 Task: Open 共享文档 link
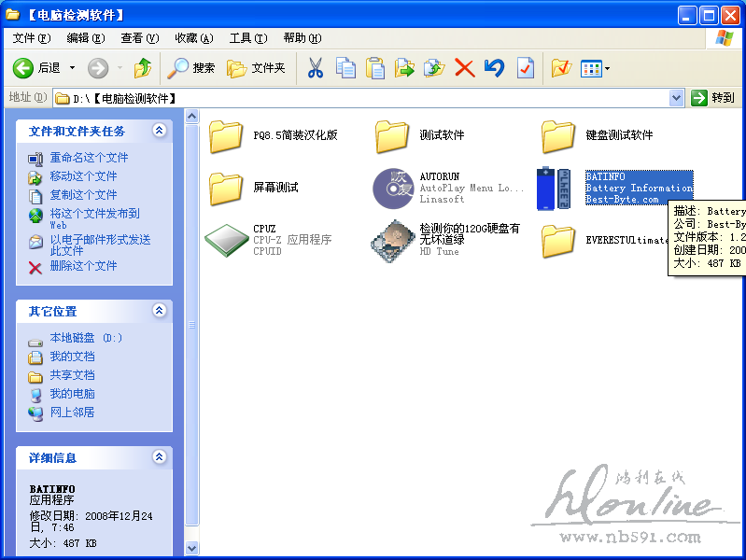72,375
